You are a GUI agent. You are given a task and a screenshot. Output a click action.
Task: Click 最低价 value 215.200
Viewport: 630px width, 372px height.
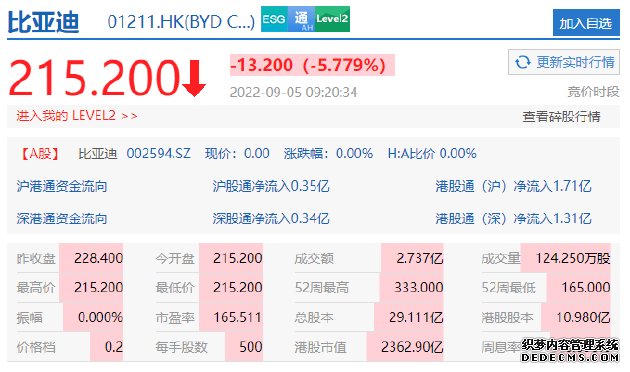237,287
